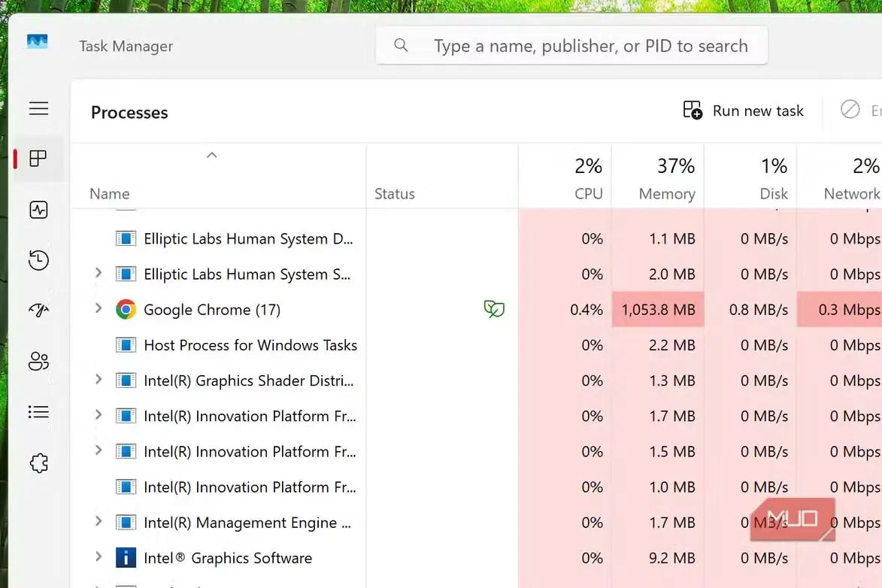Viewport: 882px width, 588px height.
Task: Click Intel(R) Management Engine process icon
Action: (126, 522)
